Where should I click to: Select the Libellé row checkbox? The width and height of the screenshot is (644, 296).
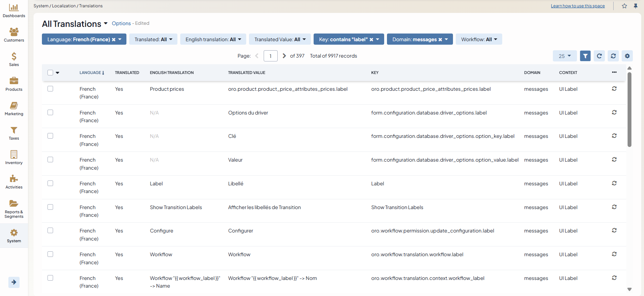(x=50, y=183)
